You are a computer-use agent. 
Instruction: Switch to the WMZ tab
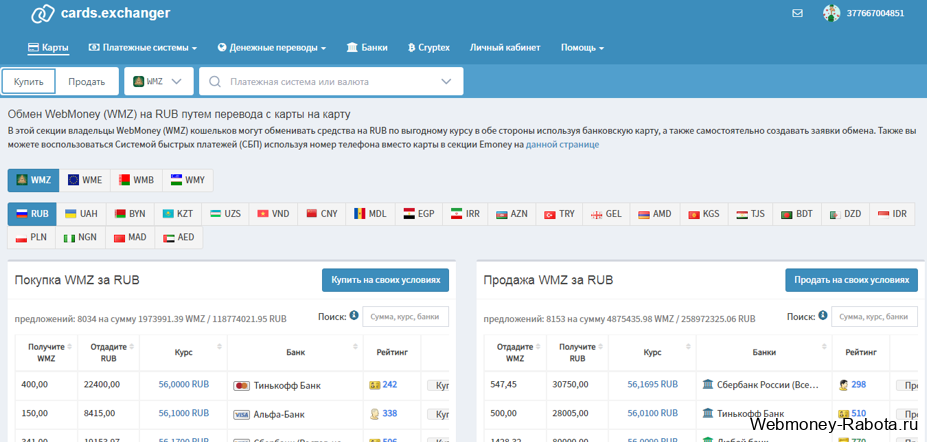(34, 180)
